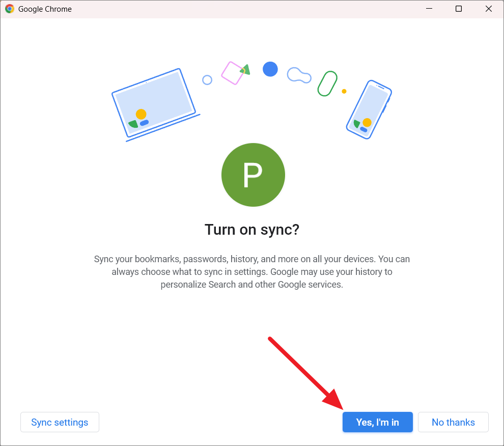The width and height of the screenshot is (504, 446).
Task: Click the "Google Chrome" title text
Action: click(45, 9)
